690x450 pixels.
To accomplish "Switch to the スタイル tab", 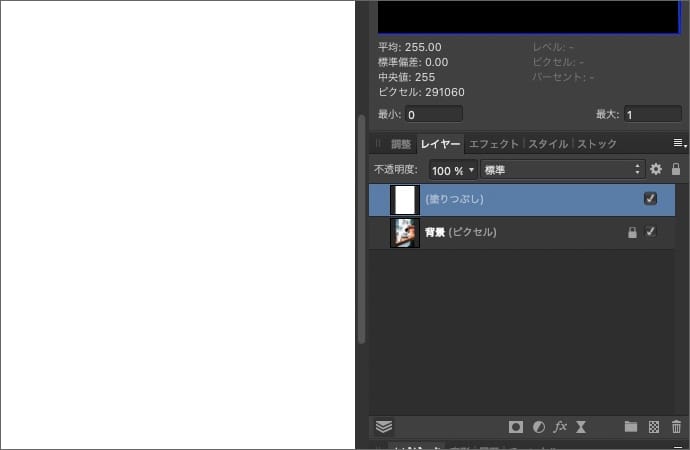I will pyautogui.click(x=548, y=144).
